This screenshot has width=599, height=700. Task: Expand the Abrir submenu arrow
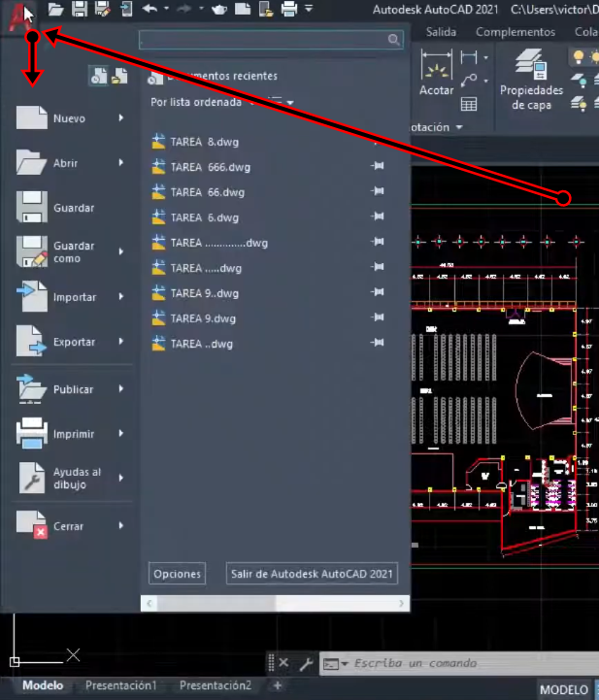click(x=121, y=162)
